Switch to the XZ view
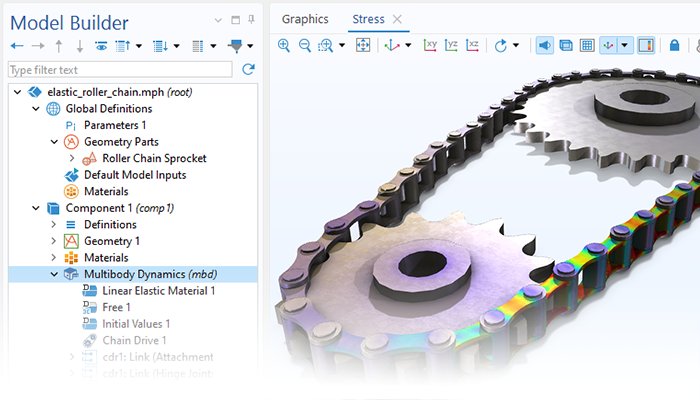This screenshot has height=400, width=700. 472,45
